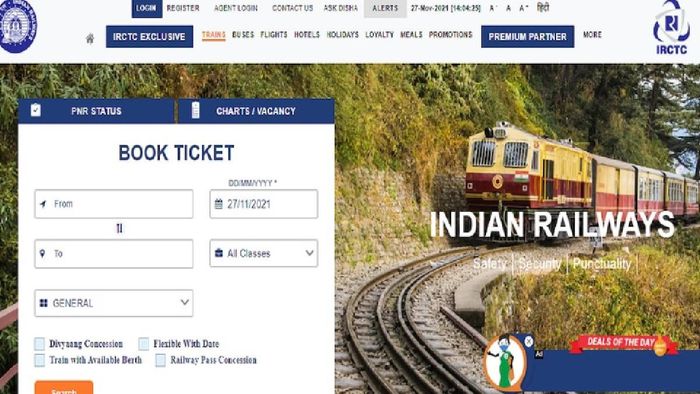Open the GENERAL quota dropdown
This screenshot has width=700, height=394.
(x=114, y=303)
